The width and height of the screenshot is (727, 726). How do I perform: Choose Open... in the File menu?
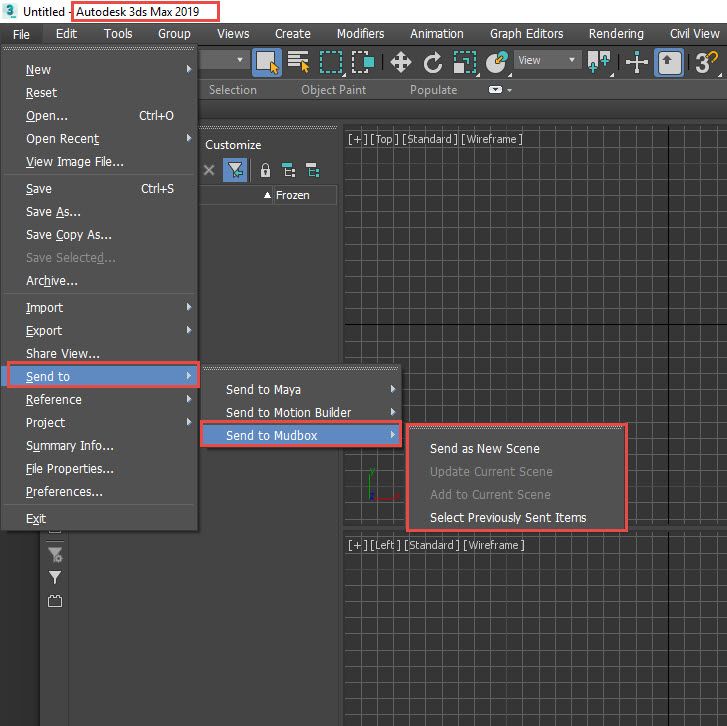click(100, 115)
